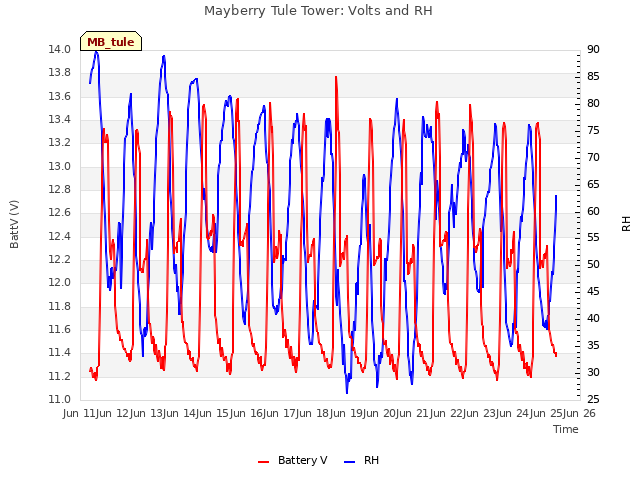Image resolution: width=640 pixels, height=480 pixels.
Task: Click the 25 right axis value
Action: point(593,399)
